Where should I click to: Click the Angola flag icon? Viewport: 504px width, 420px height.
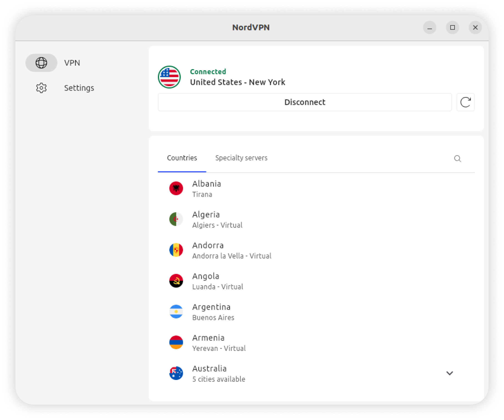[176, 281]
